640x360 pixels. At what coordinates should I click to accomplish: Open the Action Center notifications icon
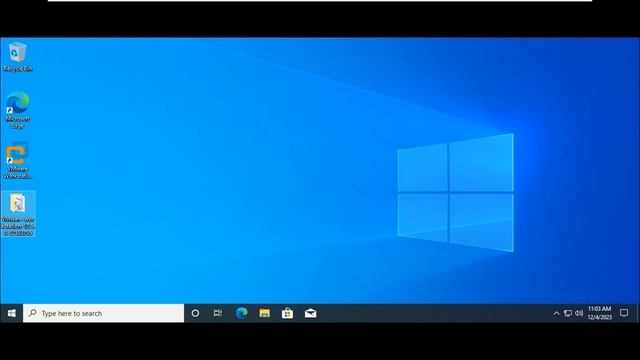(624, 313)
